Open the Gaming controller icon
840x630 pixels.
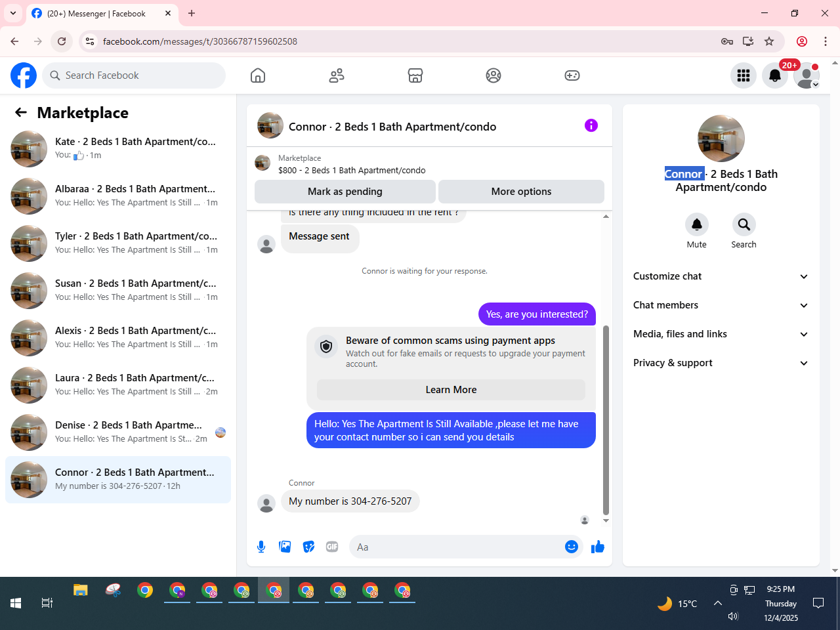click(x=572, y=75)
